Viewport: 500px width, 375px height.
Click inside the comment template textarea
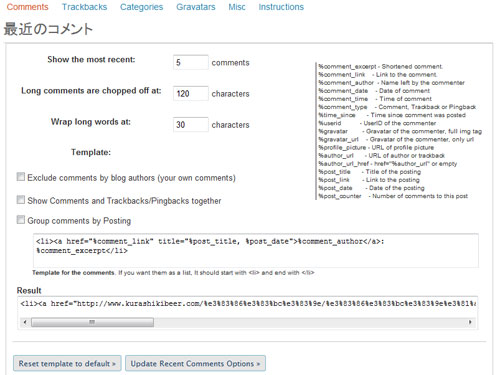click(x=256, y=250)
